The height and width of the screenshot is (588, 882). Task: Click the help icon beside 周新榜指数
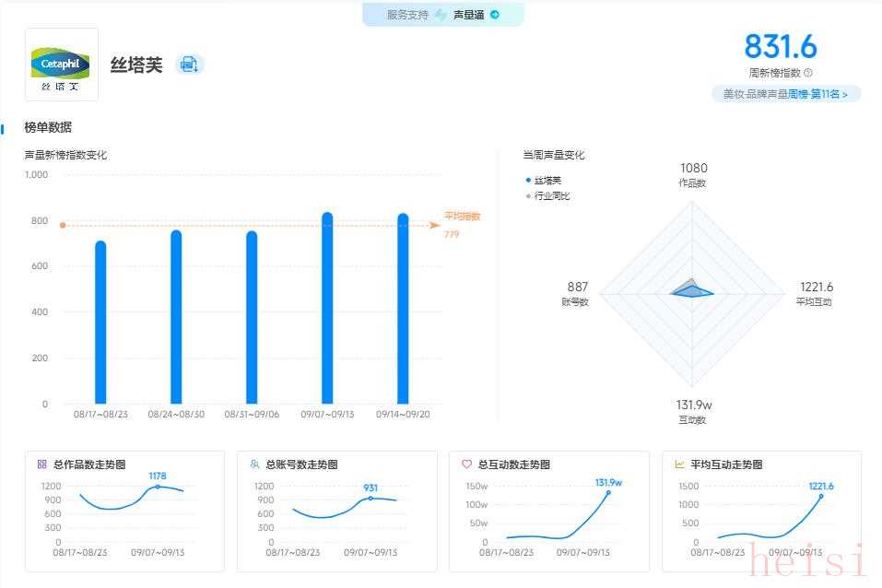[x=808, y=73]
